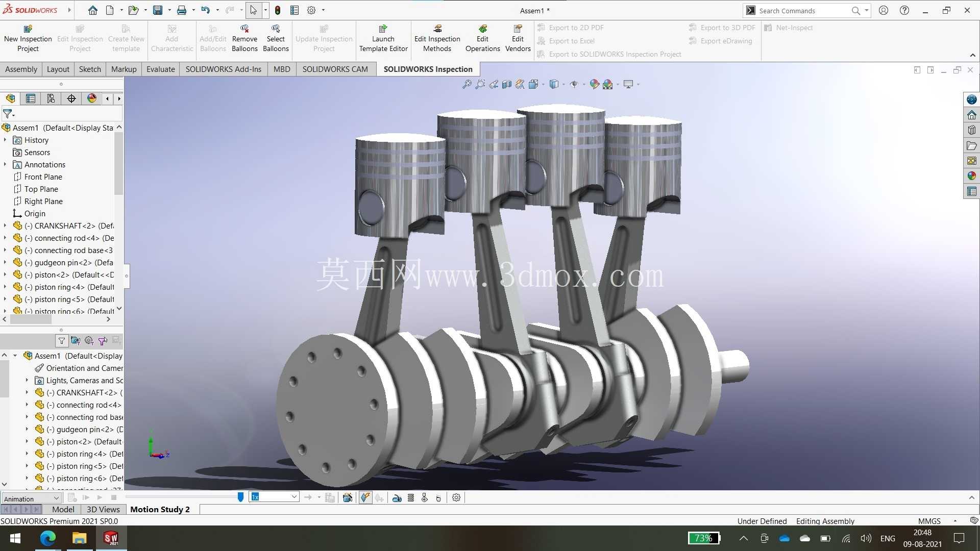This screenshot has height=551, width=980.
Task: Open the View Orientation dropdown arrow
Action: (x=543, y=85)
